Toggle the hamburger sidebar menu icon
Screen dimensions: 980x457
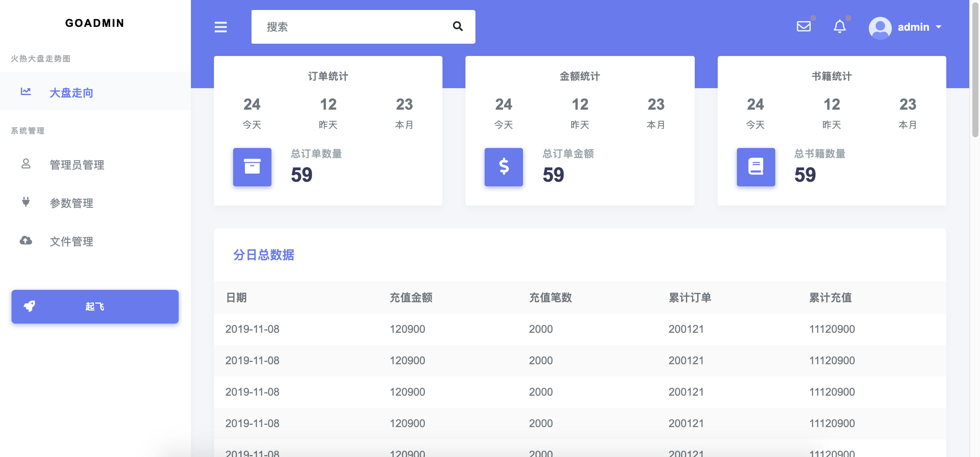[220, 27]
